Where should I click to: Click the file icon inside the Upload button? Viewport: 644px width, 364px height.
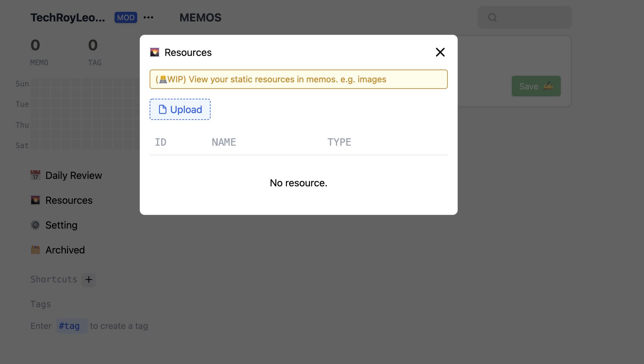pos(162,109)
